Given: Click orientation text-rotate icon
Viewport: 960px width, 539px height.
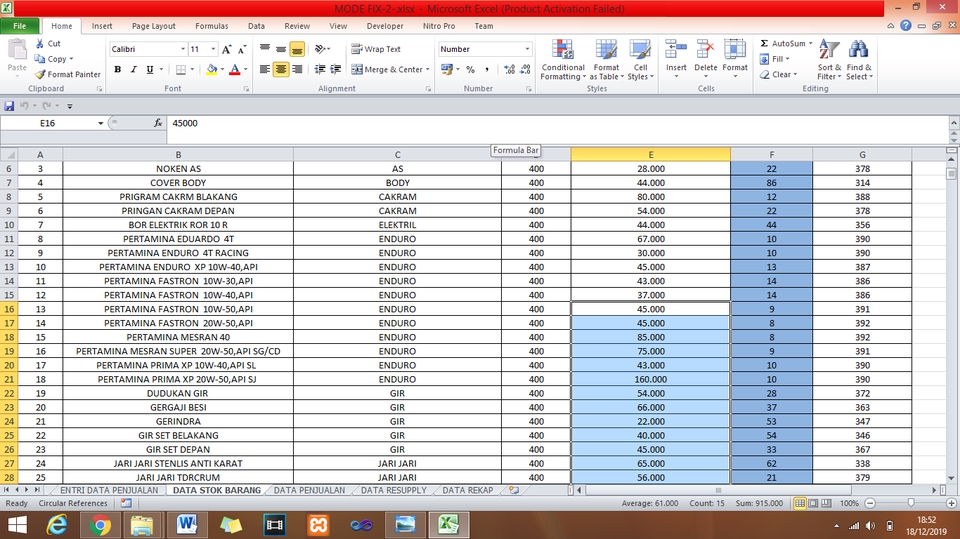Looking at the screenshot, I should click(321, 49).
